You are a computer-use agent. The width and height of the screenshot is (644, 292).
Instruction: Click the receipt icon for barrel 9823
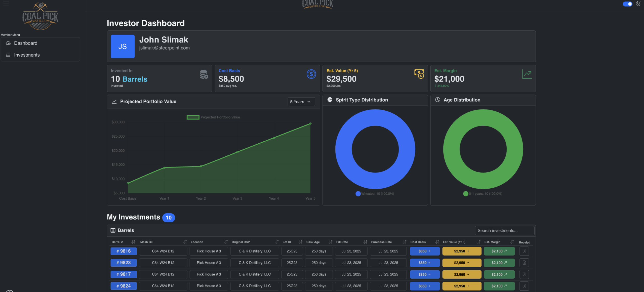click(524, 263)
